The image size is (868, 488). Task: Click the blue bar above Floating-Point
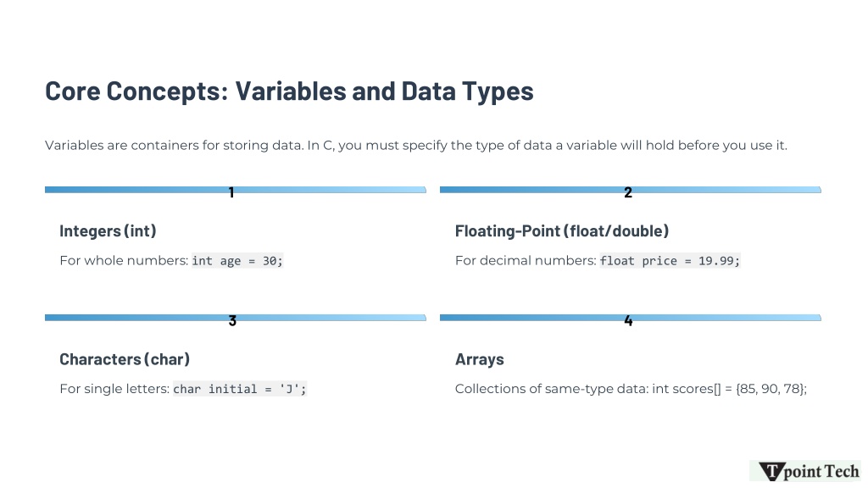click(631, 190)
